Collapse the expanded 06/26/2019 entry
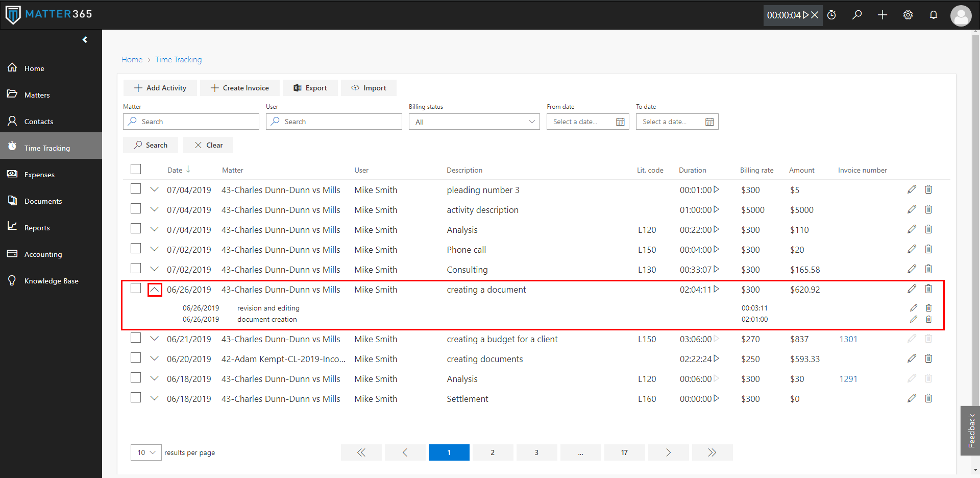980x478 pixels. [155, 290]
